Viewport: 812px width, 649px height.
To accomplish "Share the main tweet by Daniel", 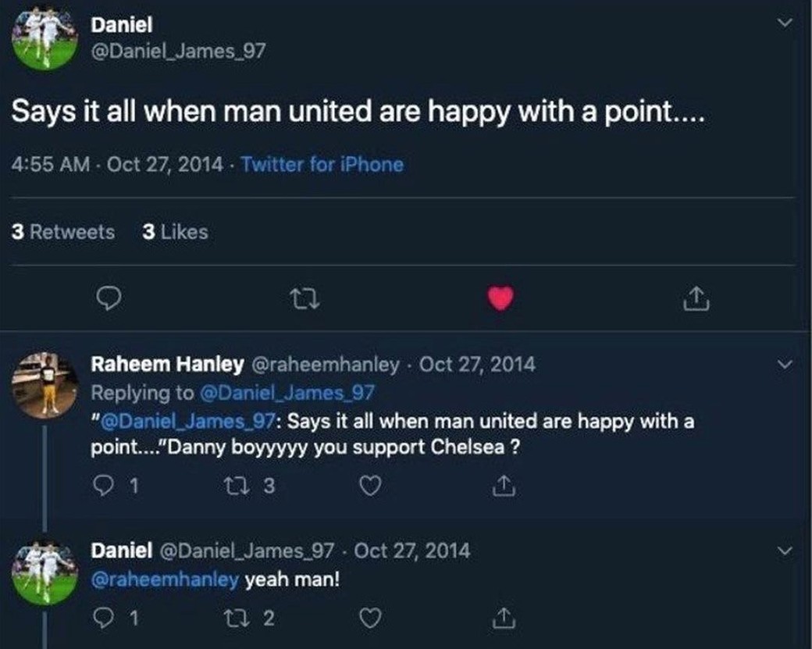I will point(696,298).
